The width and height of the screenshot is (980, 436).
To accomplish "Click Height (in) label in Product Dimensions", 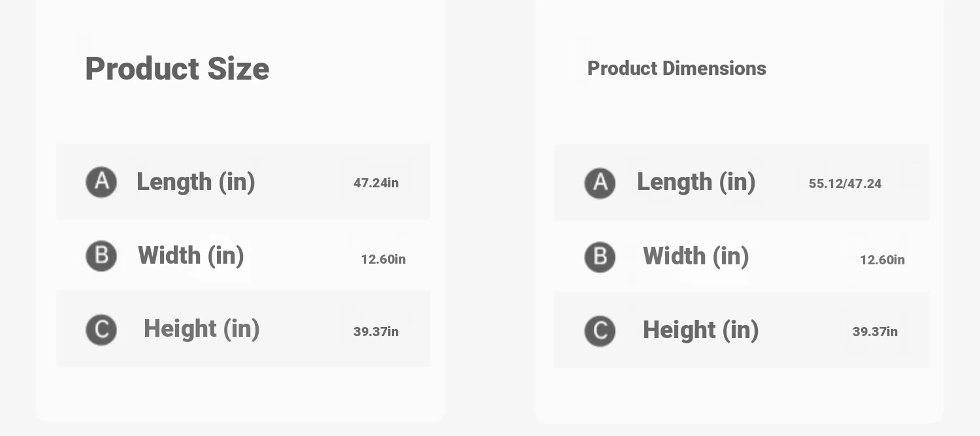I will click(x=701, y=330).
